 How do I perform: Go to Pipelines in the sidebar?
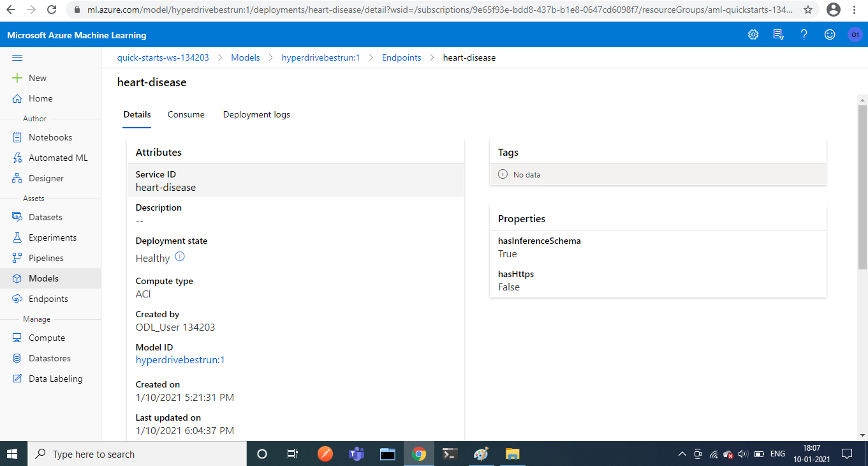[46, 258]
